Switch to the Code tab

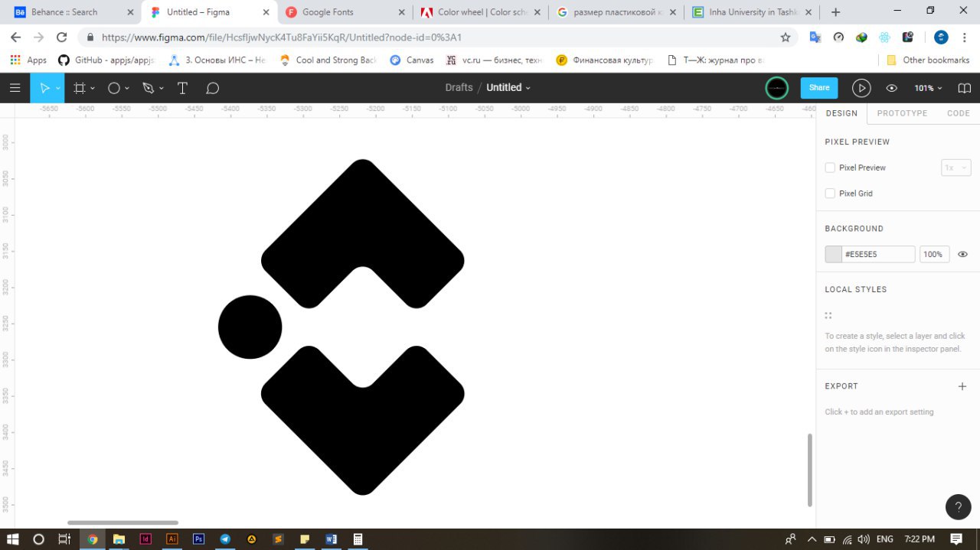pos(959,113)
